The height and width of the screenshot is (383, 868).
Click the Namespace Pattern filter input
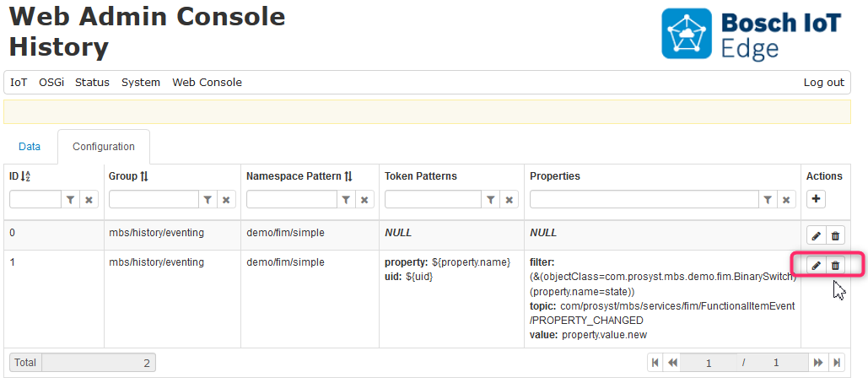point(292,199)
